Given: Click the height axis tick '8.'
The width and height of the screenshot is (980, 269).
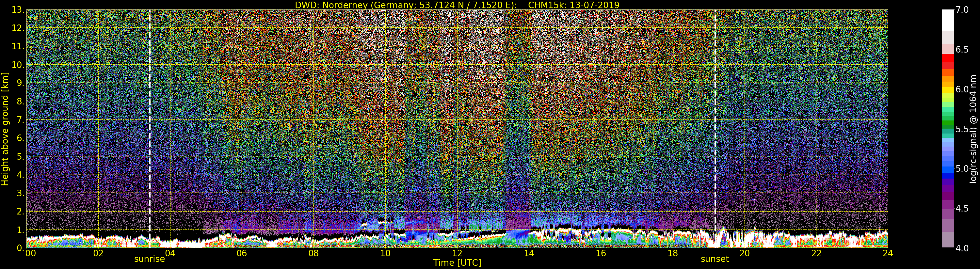Looking at the screenshot, I should click(21, 102).
